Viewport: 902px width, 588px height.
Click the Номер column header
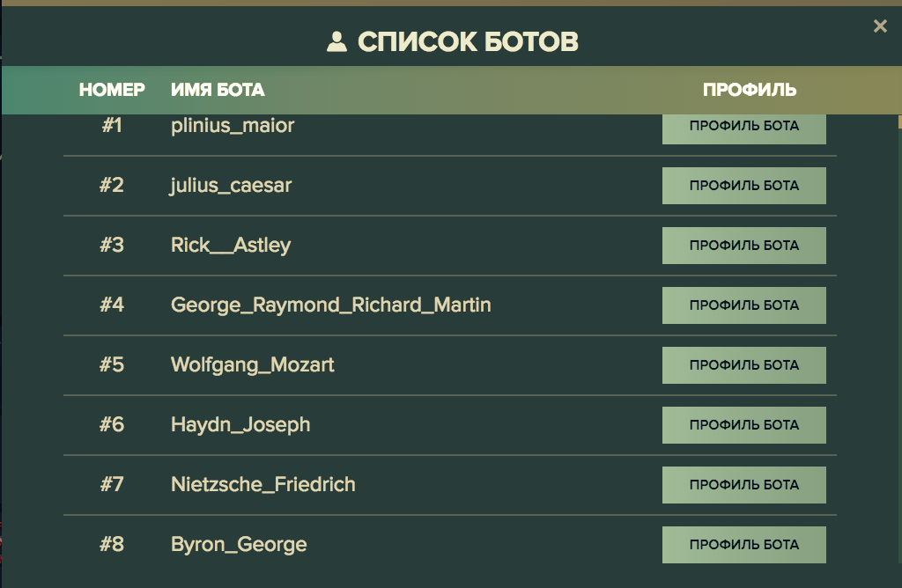(x=112, y=90)
